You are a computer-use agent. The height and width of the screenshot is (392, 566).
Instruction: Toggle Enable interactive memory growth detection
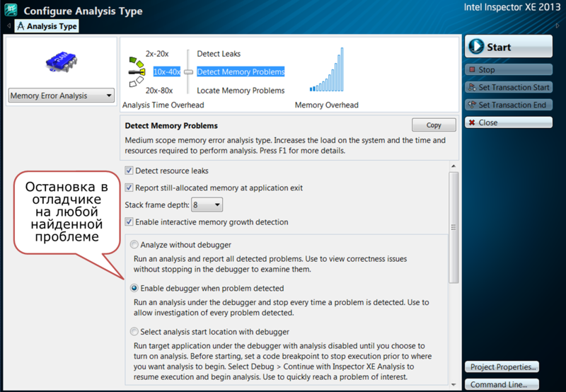(x=129, y=221)
